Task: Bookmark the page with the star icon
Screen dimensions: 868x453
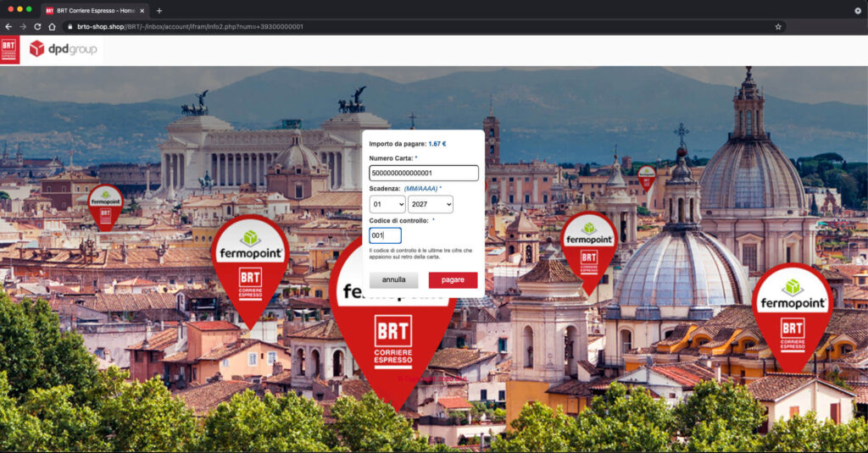Action: pos(777,27)
